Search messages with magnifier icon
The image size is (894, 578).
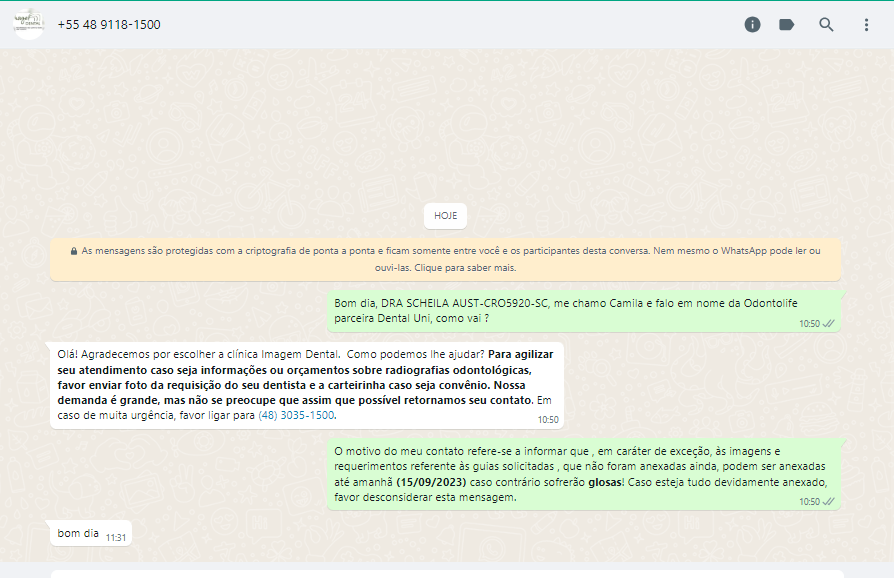coord(826,25)
